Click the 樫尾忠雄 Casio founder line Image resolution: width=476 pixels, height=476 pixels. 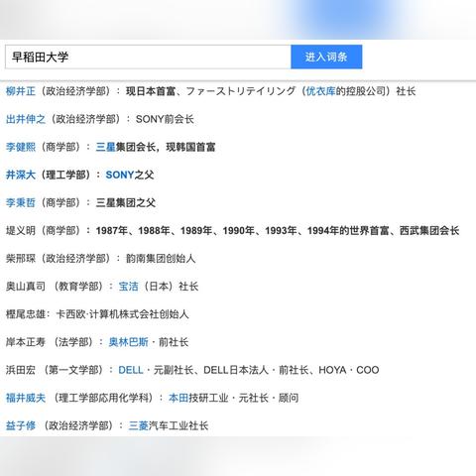point(97,314)
